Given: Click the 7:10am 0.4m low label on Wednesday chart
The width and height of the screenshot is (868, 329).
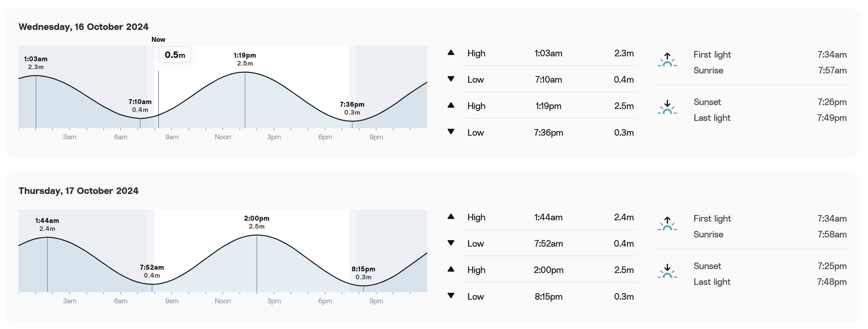Looking at the screenshot, I should [x=140, y=106].
